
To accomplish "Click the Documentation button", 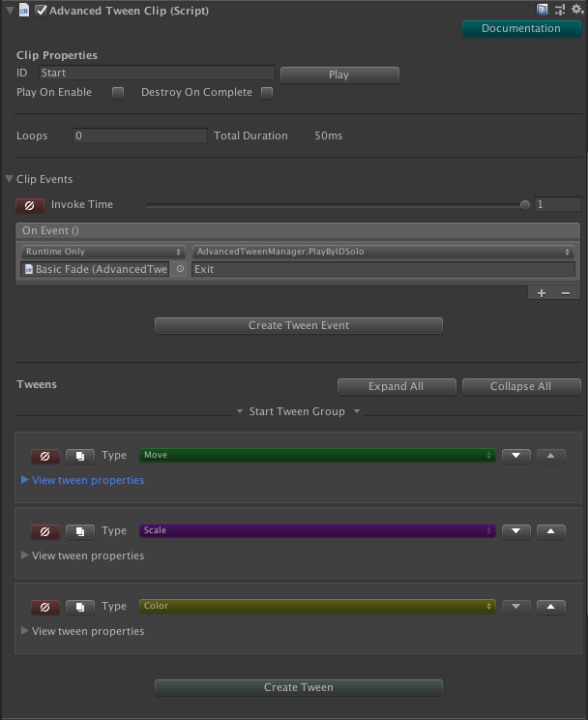I will tap(520, 28).
